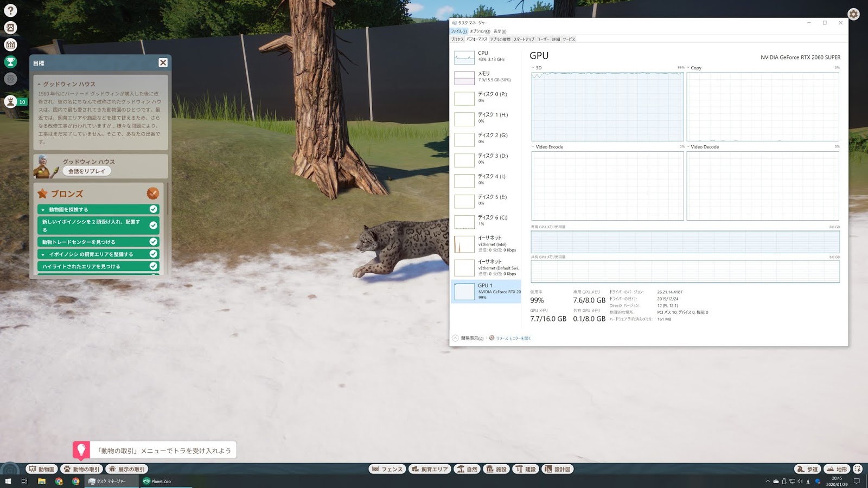Toggle checkmark for 新しいイボイノシシを2頭受け入れ objective
The height and width of the screenshot is (488, 868).
click(x=154, y=225)
